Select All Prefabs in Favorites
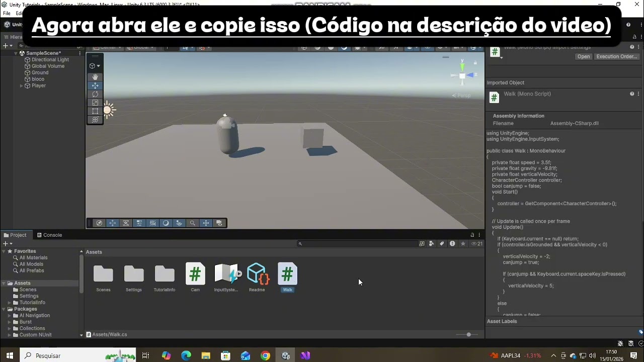 tap(32, 271)
